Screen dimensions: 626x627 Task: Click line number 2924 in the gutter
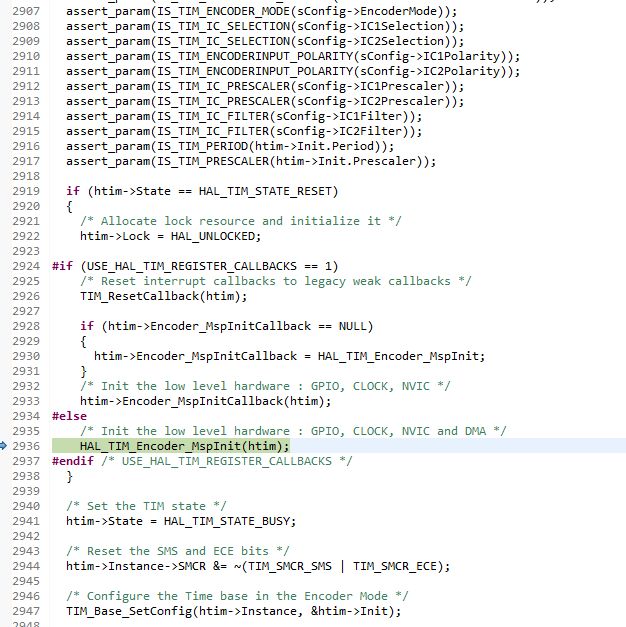click(26, 266)
